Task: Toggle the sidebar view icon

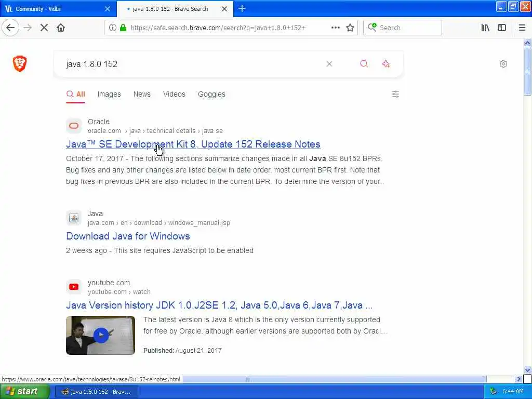Action: click(x=502, y=28)
